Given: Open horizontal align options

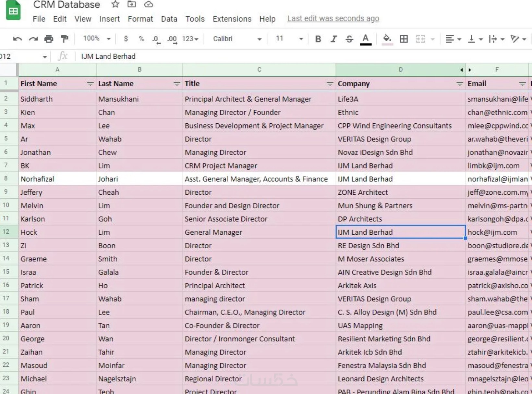Looking at the screenshot, I should click(453, 39).
